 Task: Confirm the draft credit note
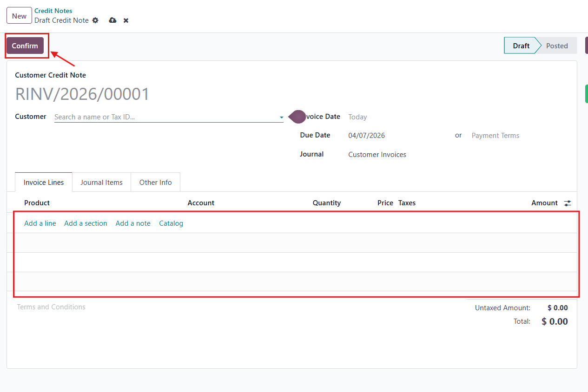pyautogui.click(x=25, y=46)
